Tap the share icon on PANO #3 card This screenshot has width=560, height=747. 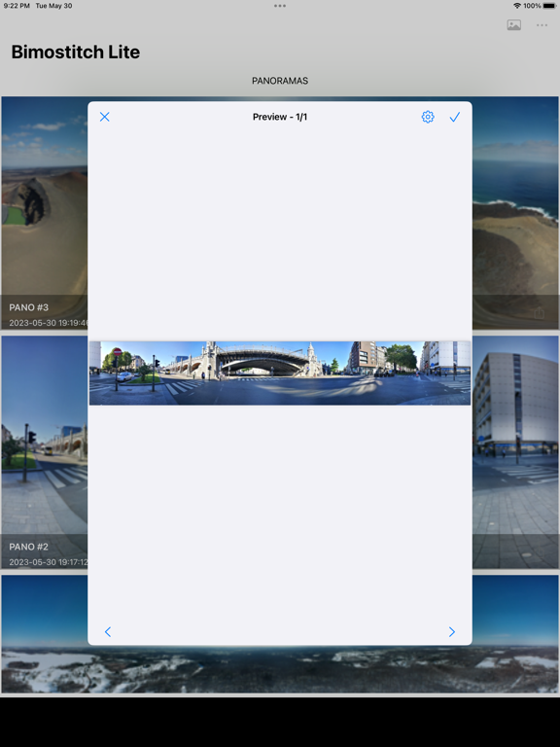tap(539, 313)
